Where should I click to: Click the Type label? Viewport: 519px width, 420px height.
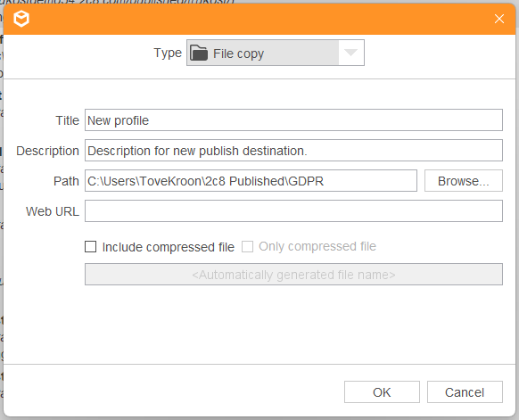point(168,53)
